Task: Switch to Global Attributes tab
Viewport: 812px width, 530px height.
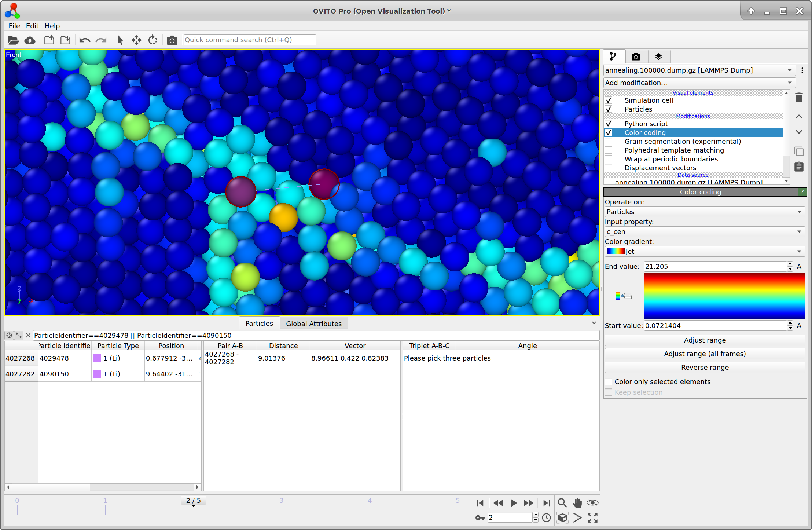Action: [313, 324]
